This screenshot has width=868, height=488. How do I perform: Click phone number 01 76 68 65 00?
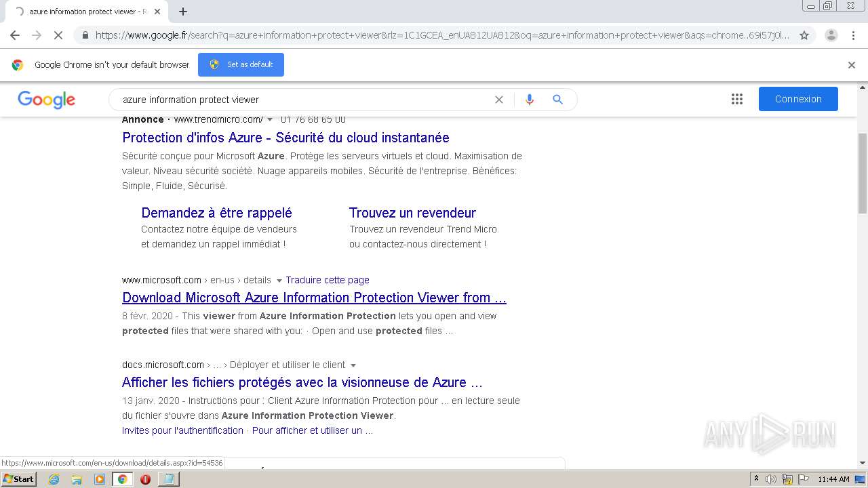313,119
